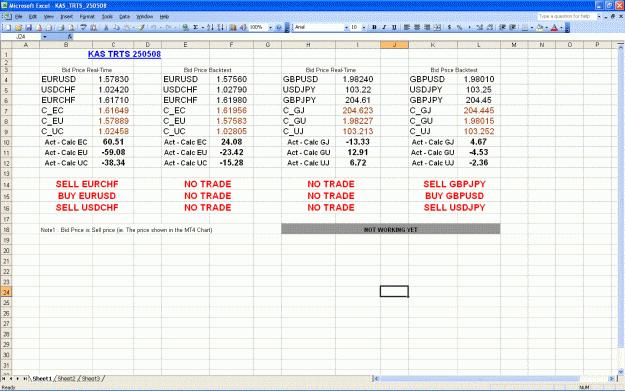Expand the Font Color dropdown arrow
The height and width of the screenshot is (391, 625).
561,27
